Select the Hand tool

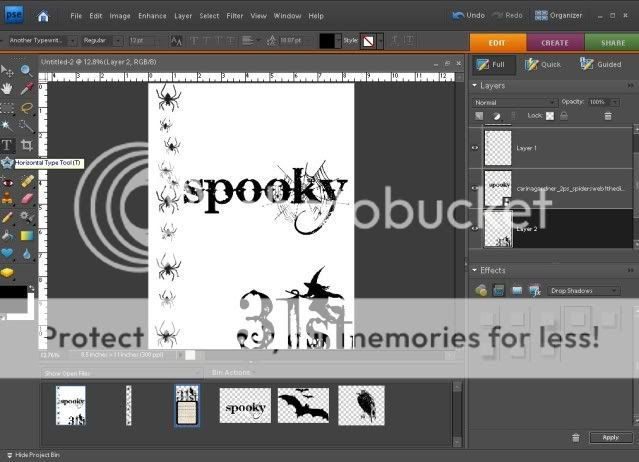click(x=7, y=89)
